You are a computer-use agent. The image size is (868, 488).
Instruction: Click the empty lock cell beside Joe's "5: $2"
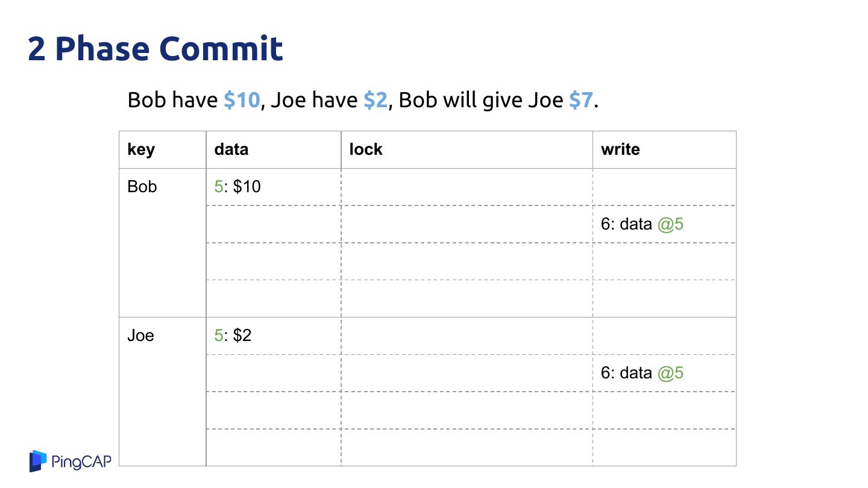pos(467,336)
